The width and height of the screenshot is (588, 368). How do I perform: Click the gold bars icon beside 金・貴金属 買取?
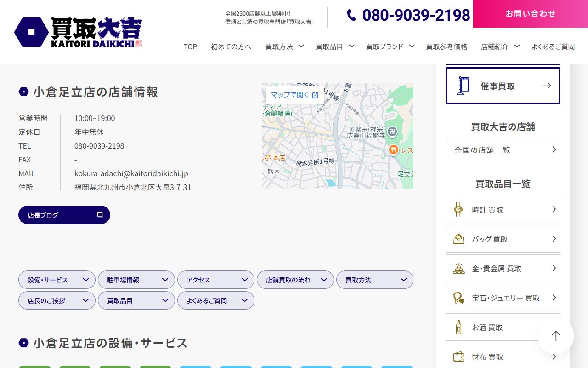coord(458,268)
